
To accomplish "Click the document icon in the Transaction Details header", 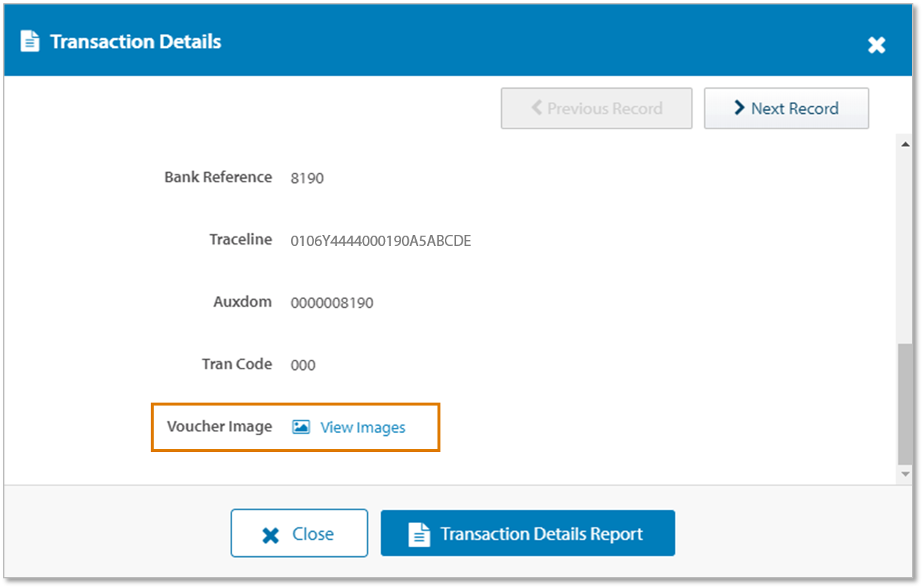I will coord(30,41).
